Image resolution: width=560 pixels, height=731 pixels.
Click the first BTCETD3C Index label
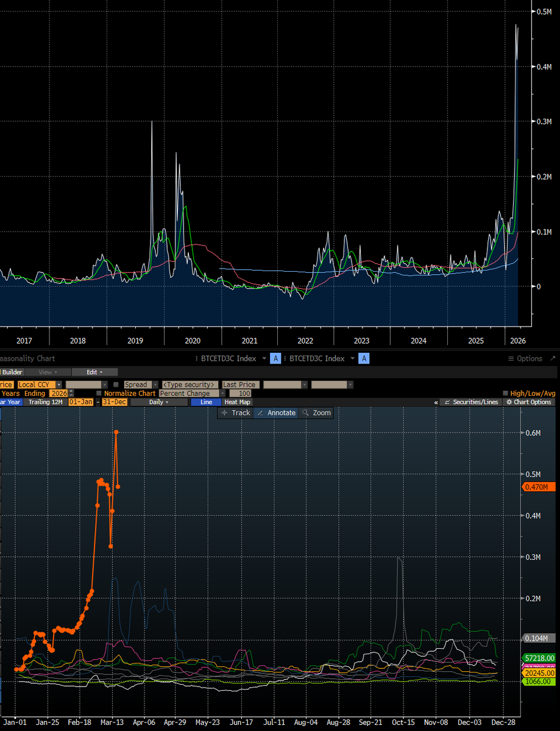click(228, 358)
